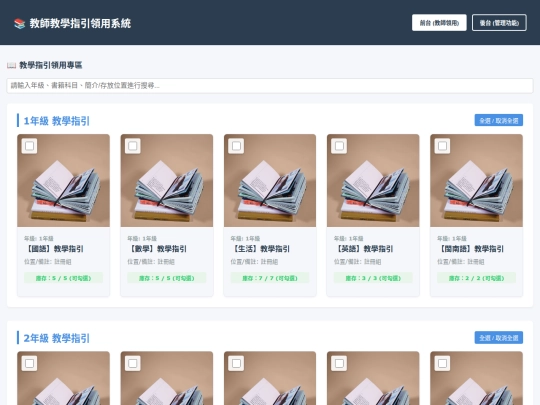Click 位置/備註 line on the 【閩南語】 card
Screen dimensions: 540x405
tap(461, 262)
